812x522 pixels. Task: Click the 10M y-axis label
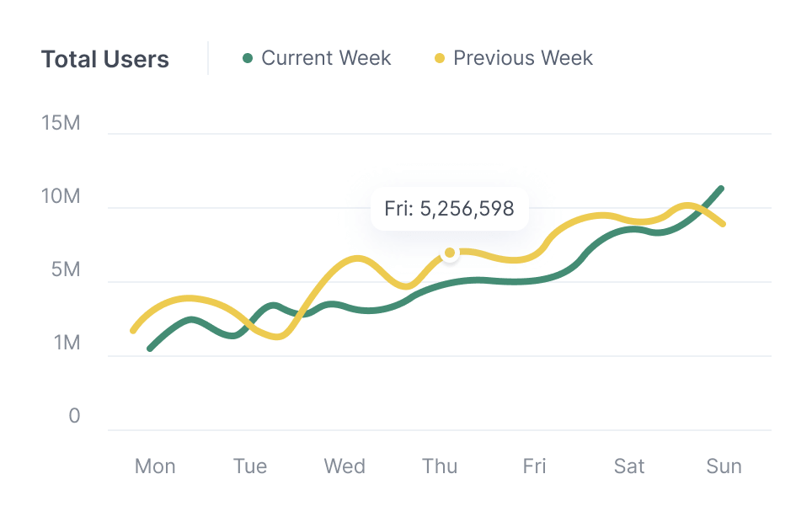61,197
